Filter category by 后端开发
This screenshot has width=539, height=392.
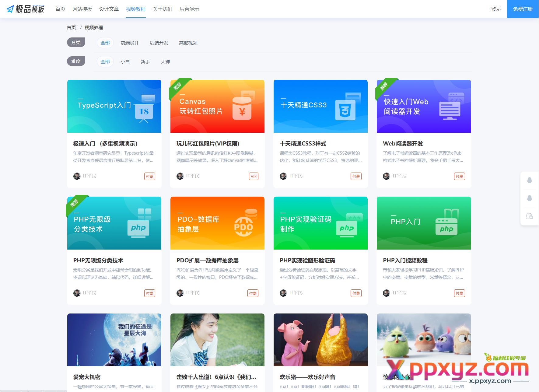click(x=159, y=43)
